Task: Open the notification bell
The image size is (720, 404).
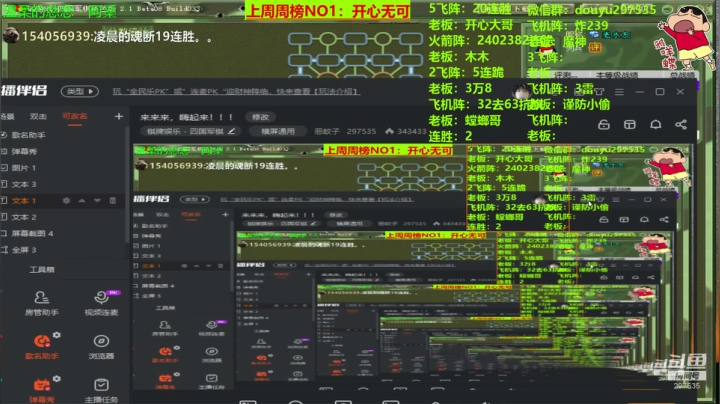Action: [x=656, y=125]
